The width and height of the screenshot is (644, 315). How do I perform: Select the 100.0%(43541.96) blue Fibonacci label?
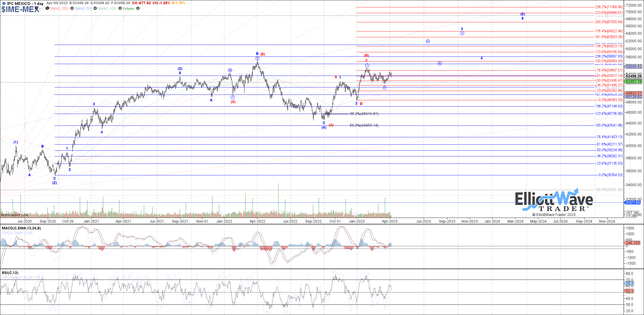click(609, 125)
